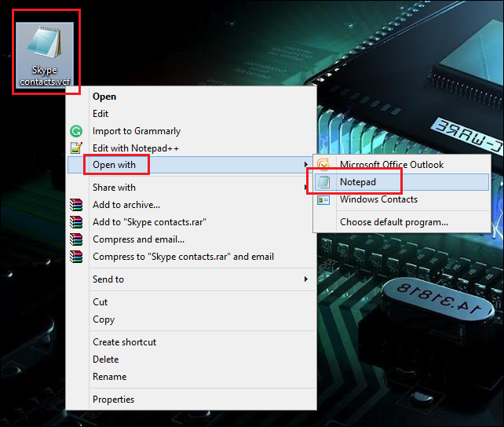Click the Notepad++ icon beside Edit with Notepad++
This screenshot has width=504, height=427.
[76, 148]
